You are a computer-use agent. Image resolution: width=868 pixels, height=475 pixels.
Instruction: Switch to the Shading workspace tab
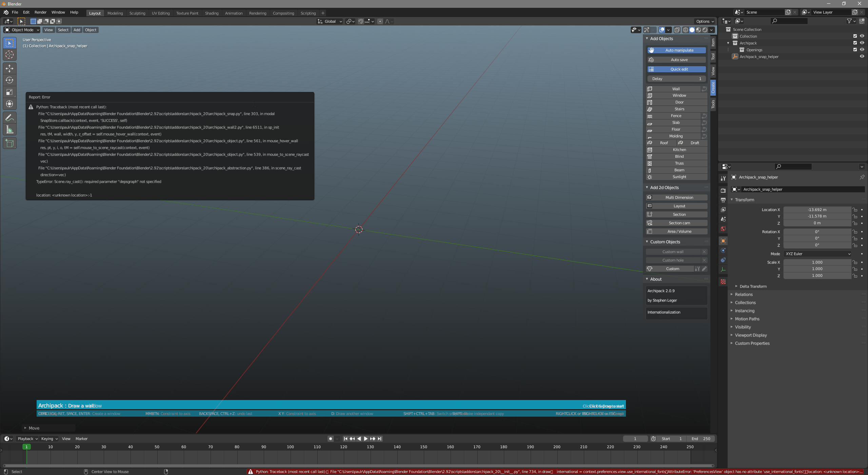coord(212,13)
